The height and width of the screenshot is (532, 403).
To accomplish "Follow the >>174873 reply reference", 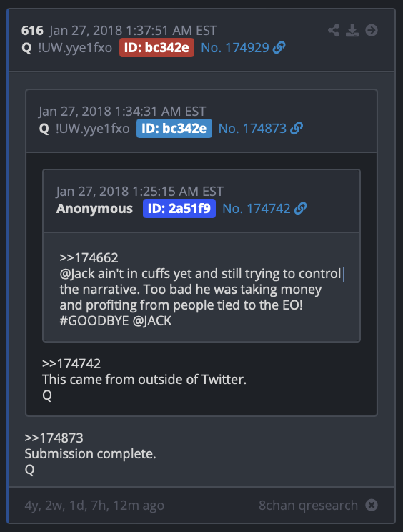I will (54, 438).
